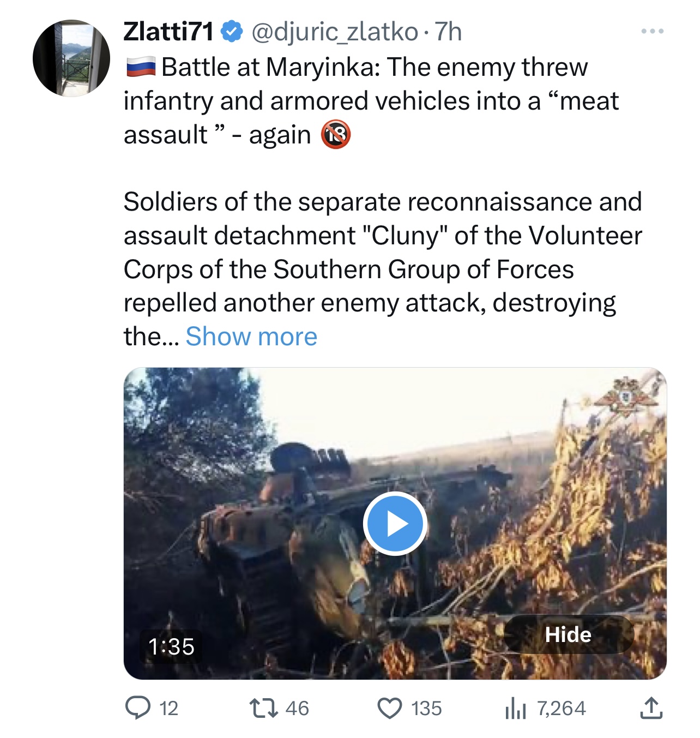Click the 46 reposts count
This screenshot has height=738, width=700.
click(x=297, y=708)
